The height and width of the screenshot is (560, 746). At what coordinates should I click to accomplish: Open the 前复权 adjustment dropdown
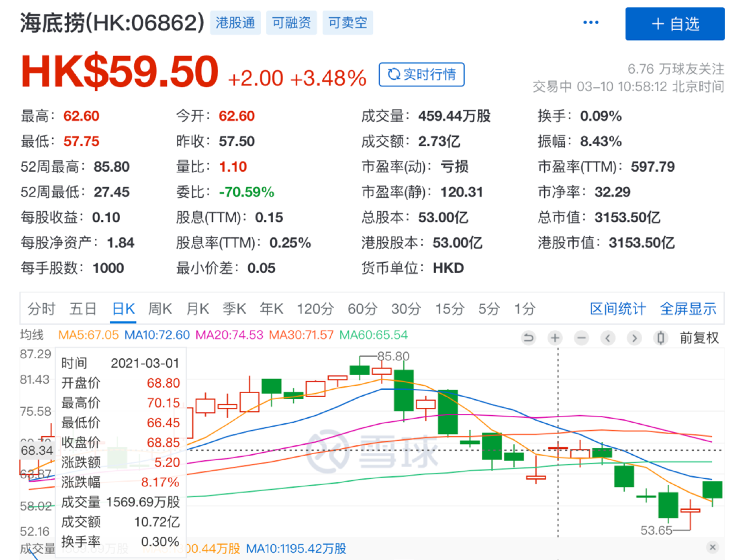point(699,338)
